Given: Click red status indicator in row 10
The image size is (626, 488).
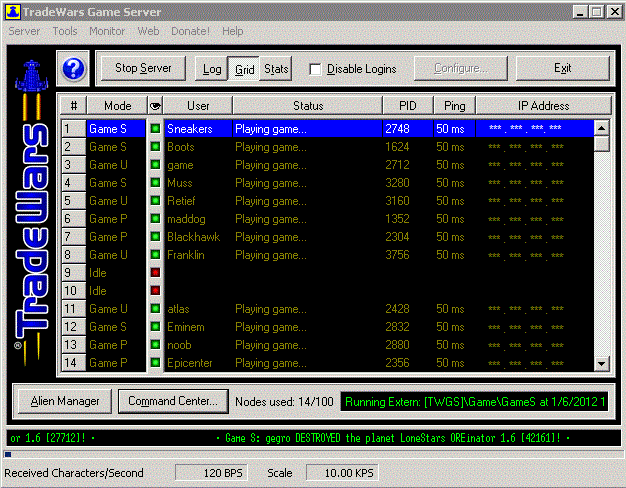Looking at the screenshot, I should 155,291.
